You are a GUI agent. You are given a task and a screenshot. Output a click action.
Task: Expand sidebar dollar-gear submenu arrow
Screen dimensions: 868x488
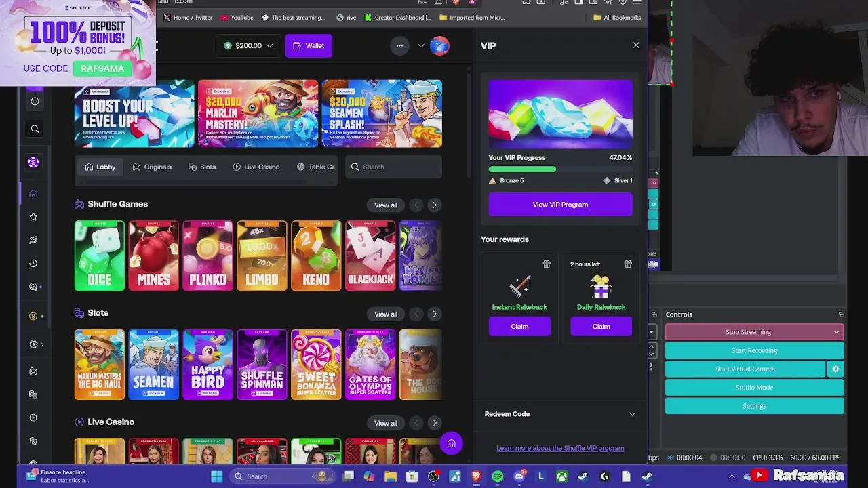tap(42, 344)
